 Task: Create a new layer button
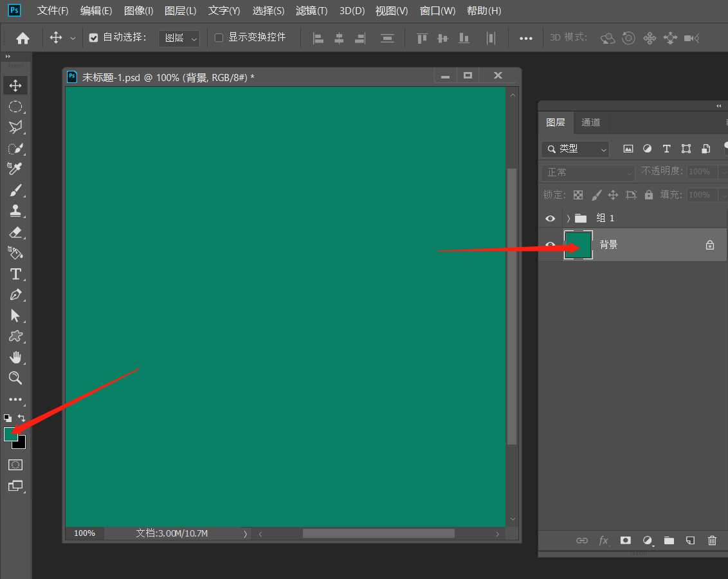tap(691, 540)
